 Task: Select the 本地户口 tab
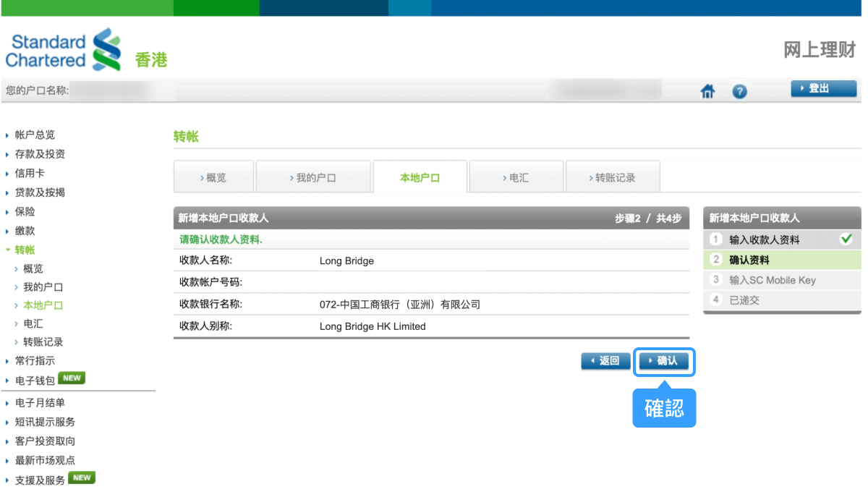point(420,177)
